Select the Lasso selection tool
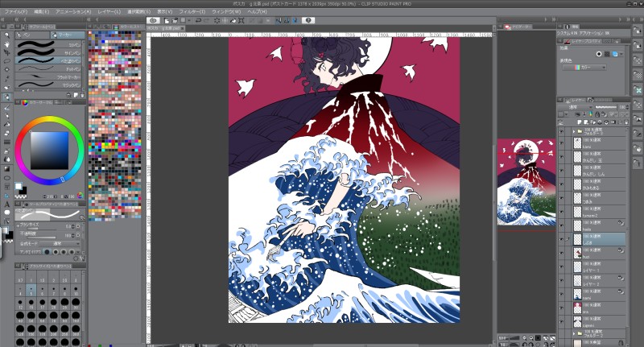Viewport: 644px width, 347px height. pos(7,60)
